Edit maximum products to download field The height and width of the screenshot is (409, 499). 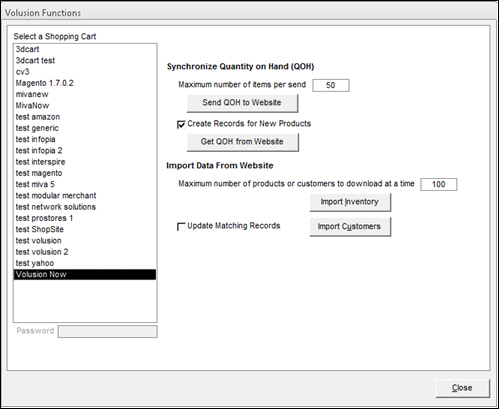pyautogui.click(x=439, y=184)
